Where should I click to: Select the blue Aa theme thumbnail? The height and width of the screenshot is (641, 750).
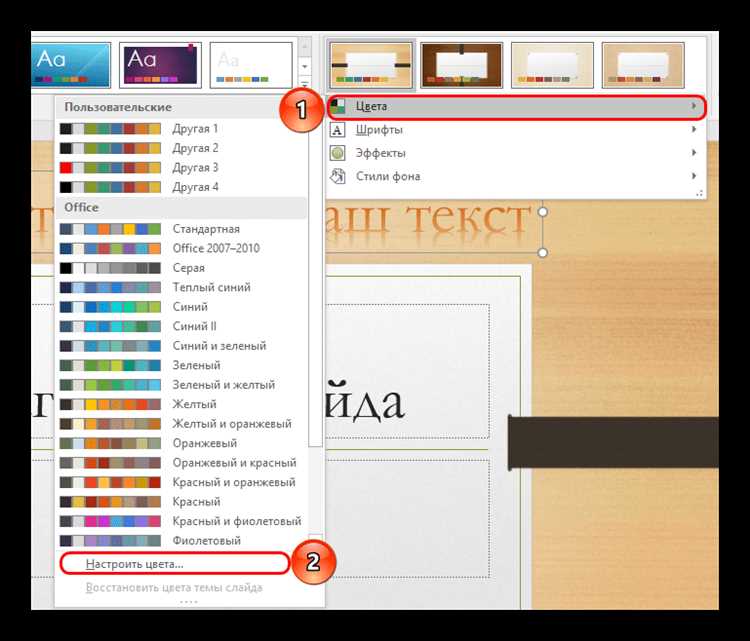(71, 65)
